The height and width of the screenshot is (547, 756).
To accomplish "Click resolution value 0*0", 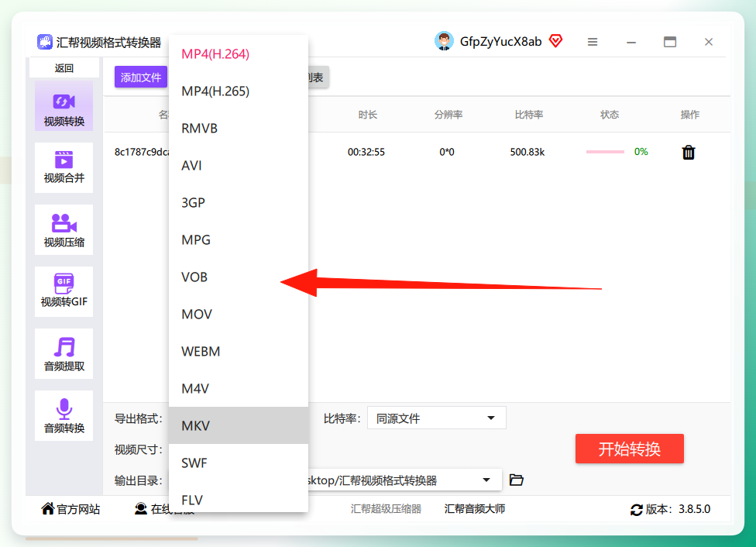I will [447, 152].
